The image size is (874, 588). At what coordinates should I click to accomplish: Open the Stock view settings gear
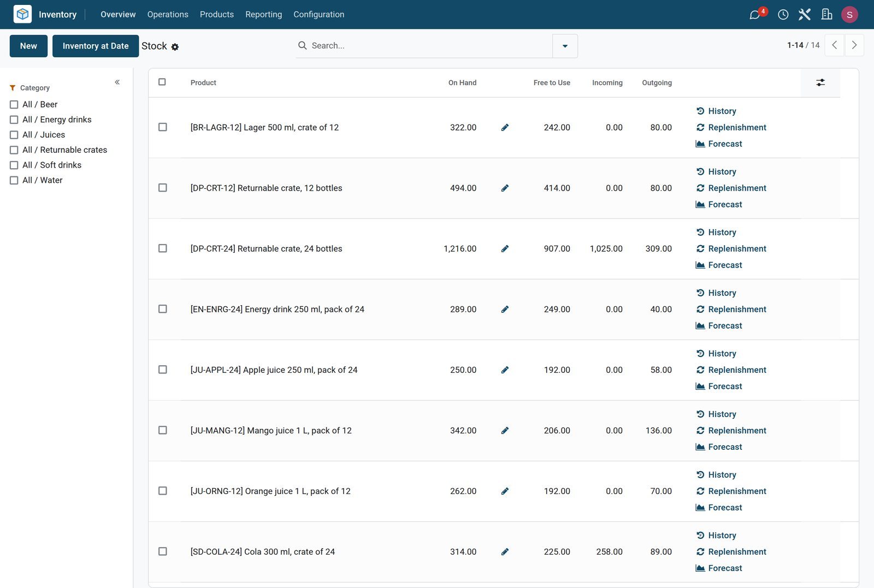175,47
